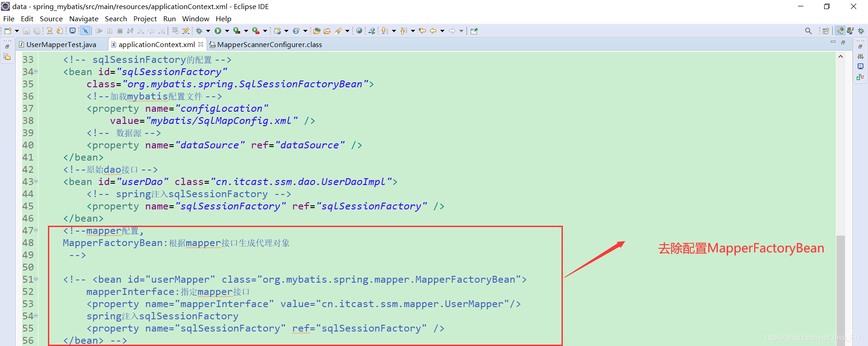Open the Coverage dropdown arrow
The width and height of the screenshot is (868, 346).
click(246, 31)
